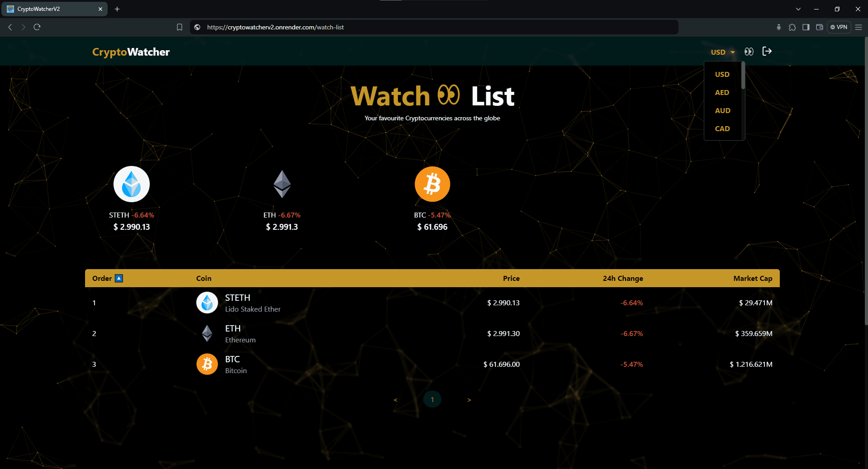Screen dimensions: 868x469
Task: Open the browser extensions puzzle icon
Action: tap(792, 27)
